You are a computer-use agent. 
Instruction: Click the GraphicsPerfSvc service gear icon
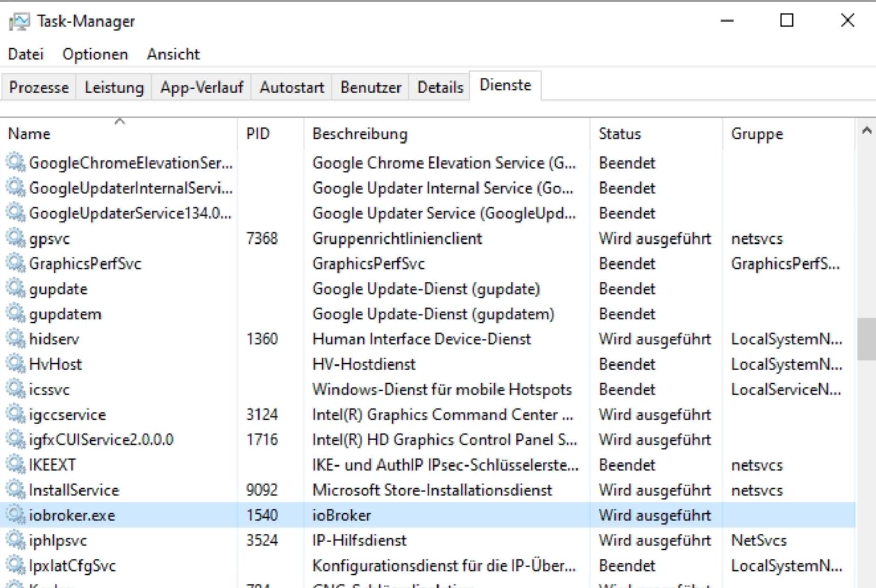15,263
